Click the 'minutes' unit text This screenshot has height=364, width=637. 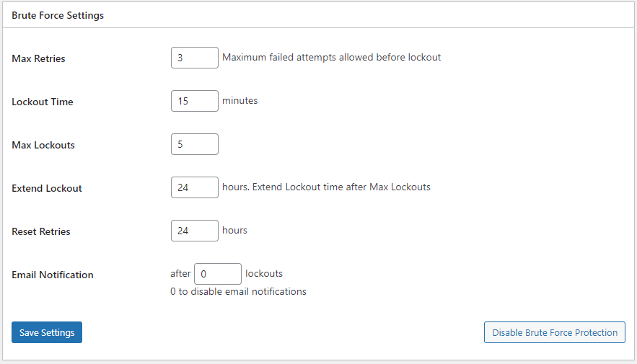click(x=240, y=100)
